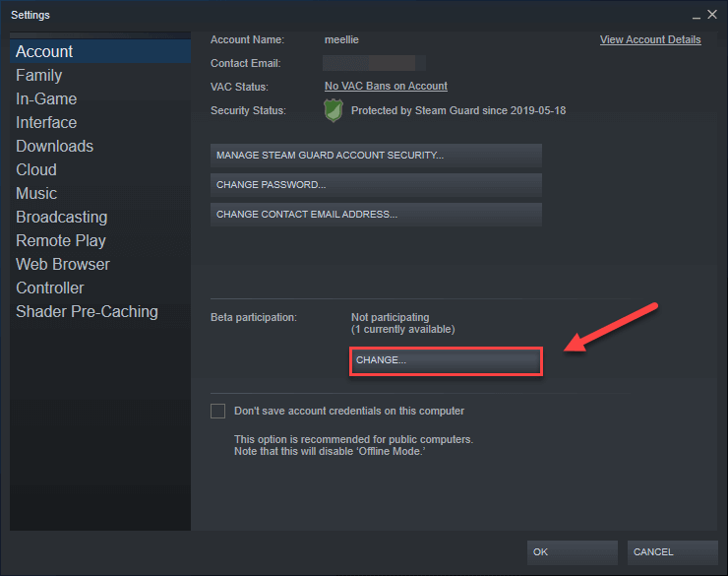728x576 pixels.
Task: Click the Beta participation label
Action: 254,317
